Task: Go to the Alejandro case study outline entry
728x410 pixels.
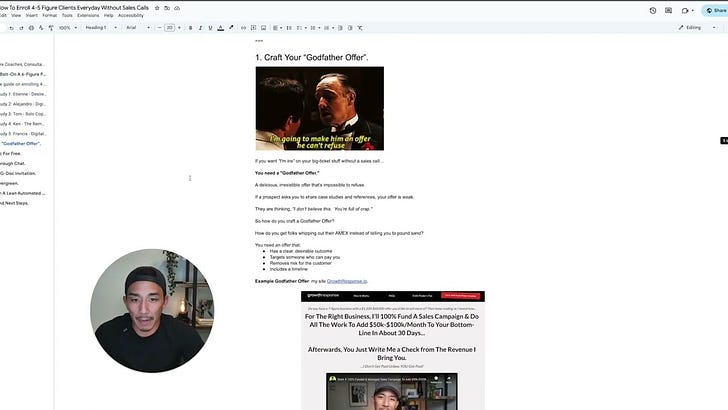Action: pyautogui.click(x=23, y=104)
